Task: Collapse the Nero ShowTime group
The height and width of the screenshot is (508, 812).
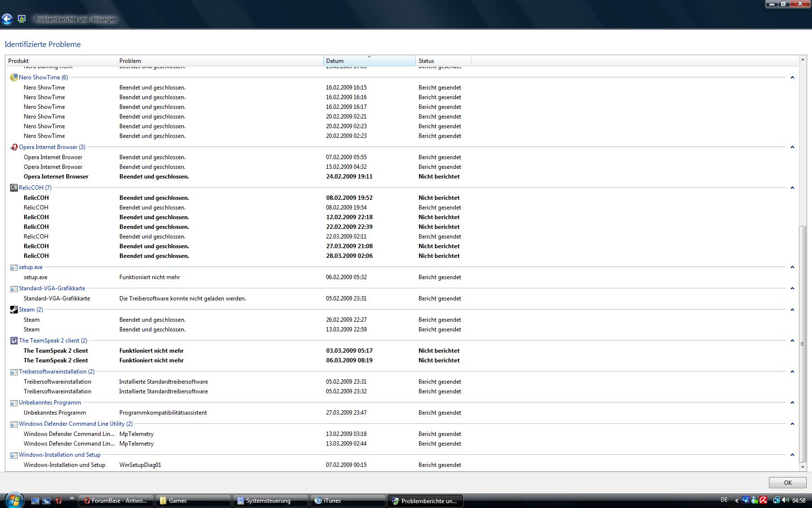Action: tap(792, 77)
